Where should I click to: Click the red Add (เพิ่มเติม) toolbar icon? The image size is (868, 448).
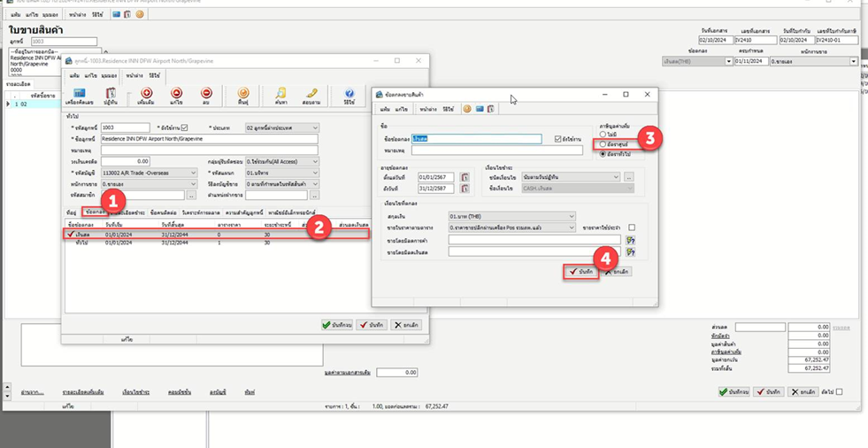point(146,96)
